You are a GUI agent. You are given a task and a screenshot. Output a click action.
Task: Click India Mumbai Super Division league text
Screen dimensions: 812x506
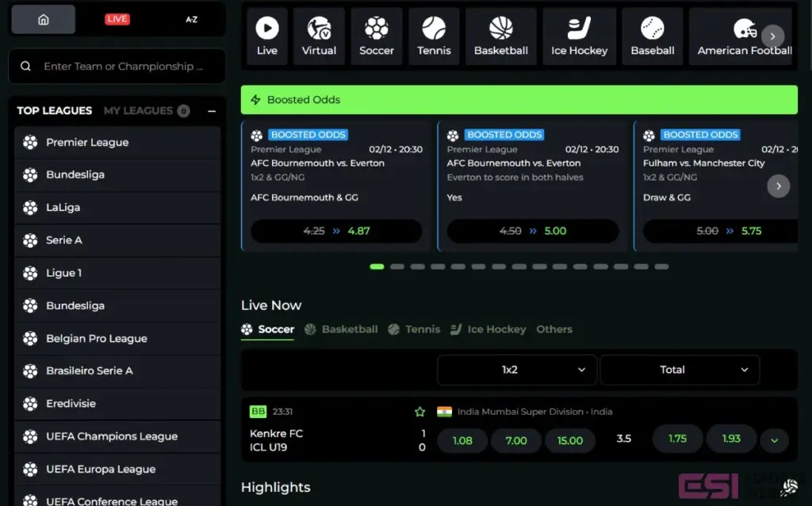tap(535, 412)
